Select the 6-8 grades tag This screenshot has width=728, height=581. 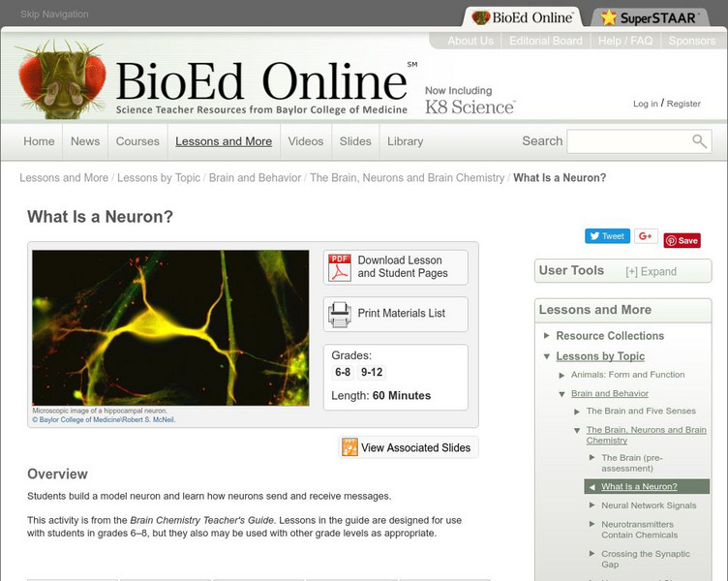click(343, 372)
